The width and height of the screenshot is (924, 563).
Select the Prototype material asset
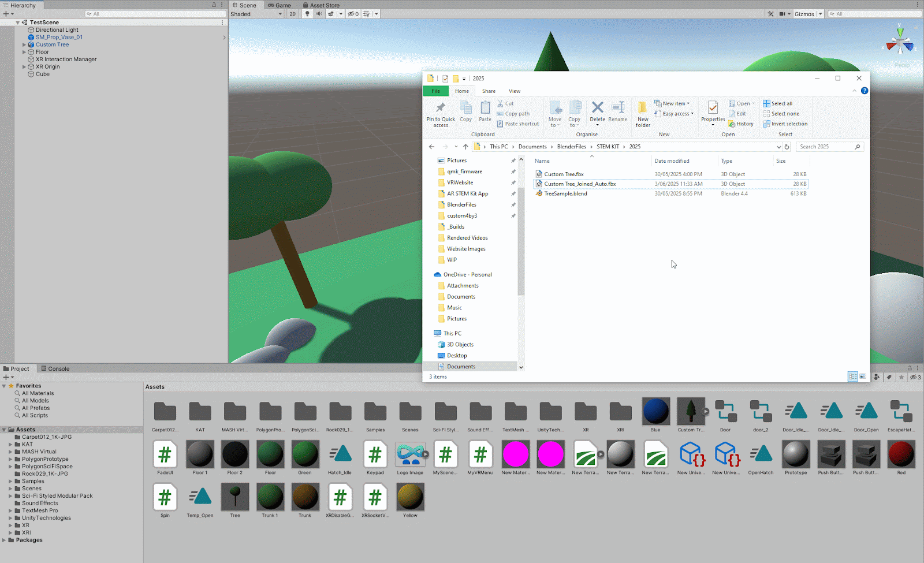pos(796,458)
